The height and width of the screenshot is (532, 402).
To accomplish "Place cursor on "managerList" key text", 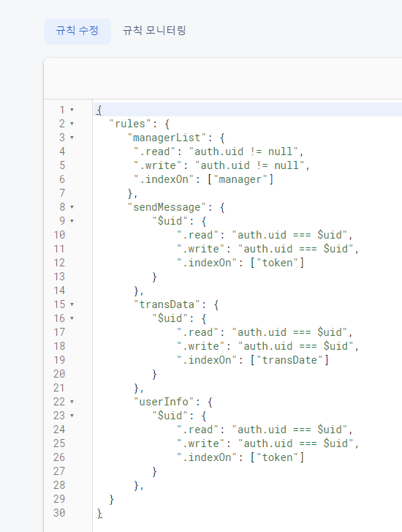I will point(167,138).
